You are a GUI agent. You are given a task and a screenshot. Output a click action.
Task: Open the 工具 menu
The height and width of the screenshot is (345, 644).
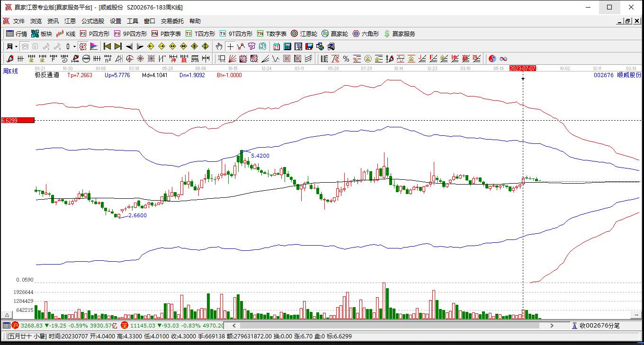[x=133, y=21]
